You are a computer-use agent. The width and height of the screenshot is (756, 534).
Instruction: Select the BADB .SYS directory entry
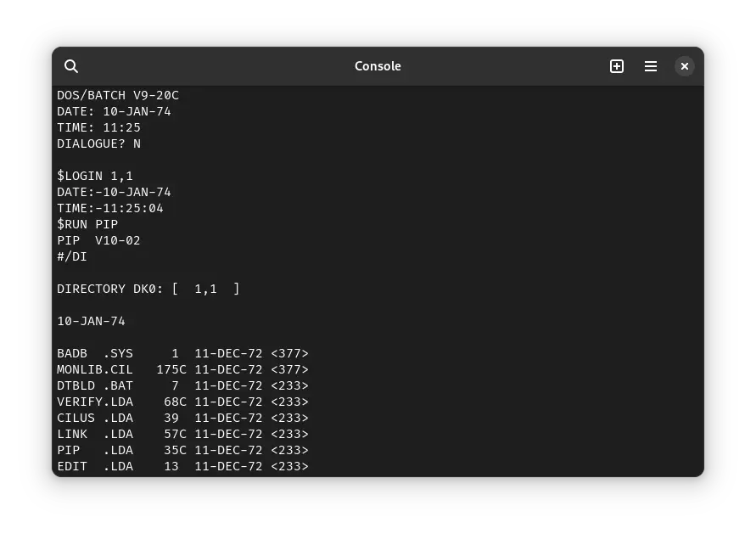tap(182, 353)
